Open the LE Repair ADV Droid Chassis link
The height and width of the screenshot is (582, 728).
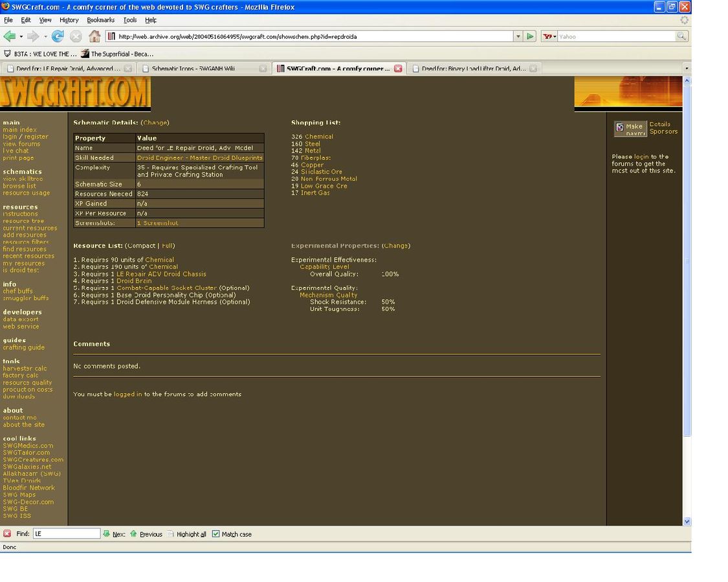click(161, 274)
